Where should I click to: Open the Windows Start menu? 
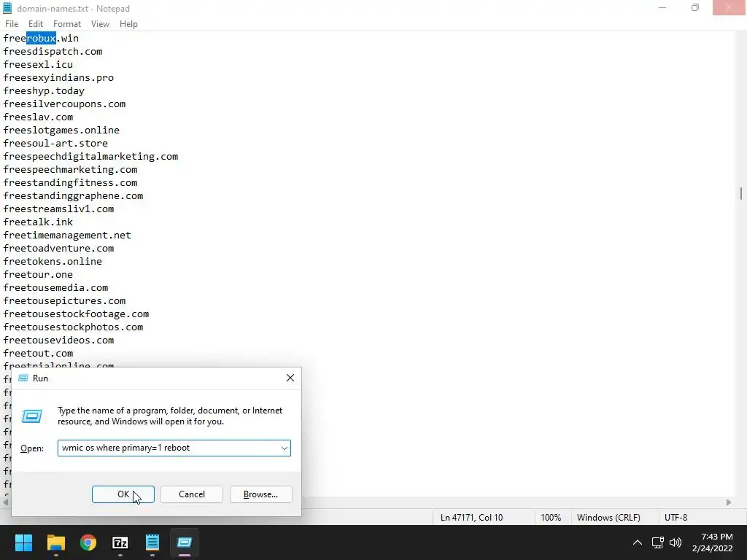click(x=23, y=542)
